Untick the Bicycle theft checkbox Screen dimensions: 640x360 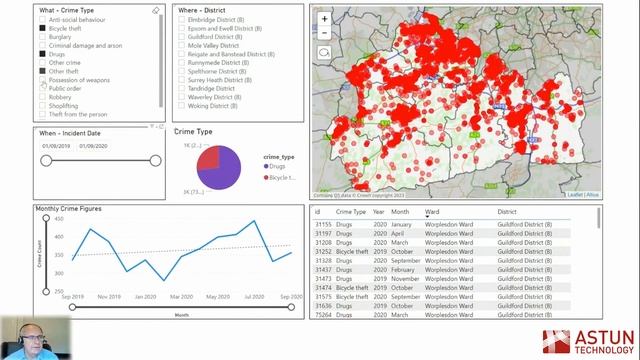tap(42, 28)
